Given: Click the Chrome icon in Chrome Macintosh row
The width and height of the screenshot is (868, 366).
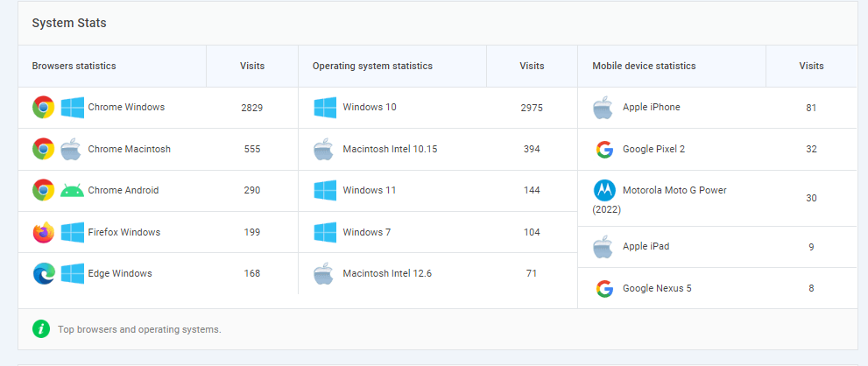Looking at the screenshot, I should point(43,149).
